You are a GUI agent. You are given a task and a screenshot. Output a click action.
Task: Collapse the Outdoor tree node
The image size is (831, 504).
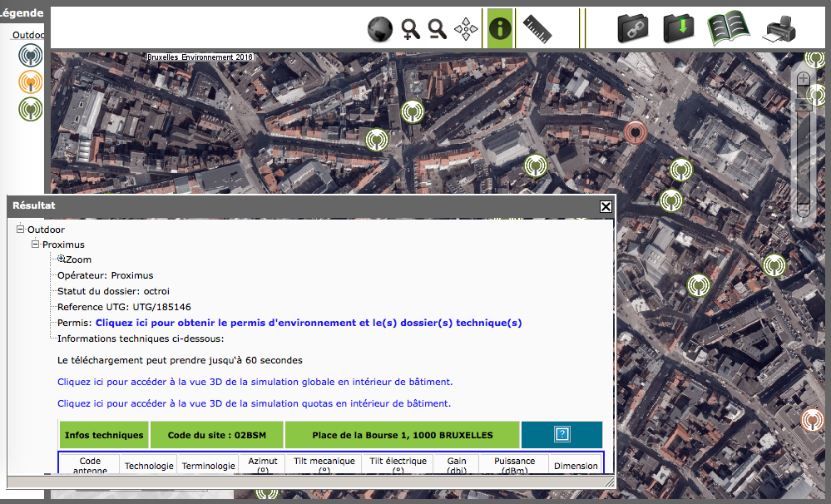click(21, 230)
